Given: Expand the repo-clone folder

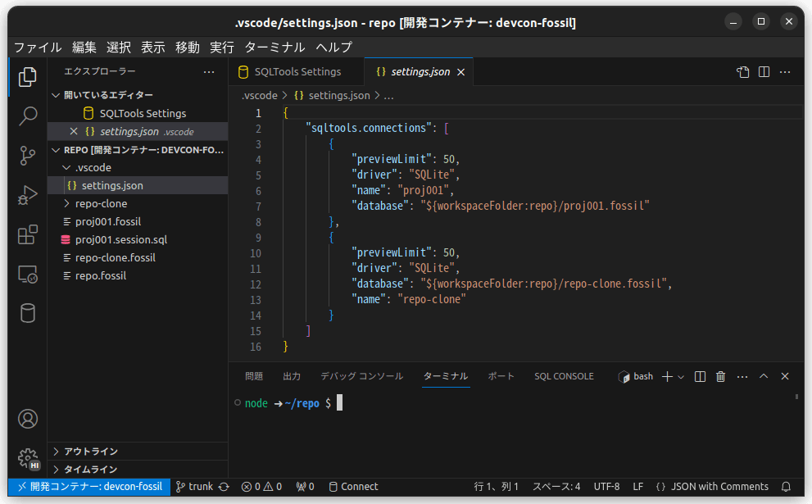Looking at the screenshot, I should tap(101, 203).
